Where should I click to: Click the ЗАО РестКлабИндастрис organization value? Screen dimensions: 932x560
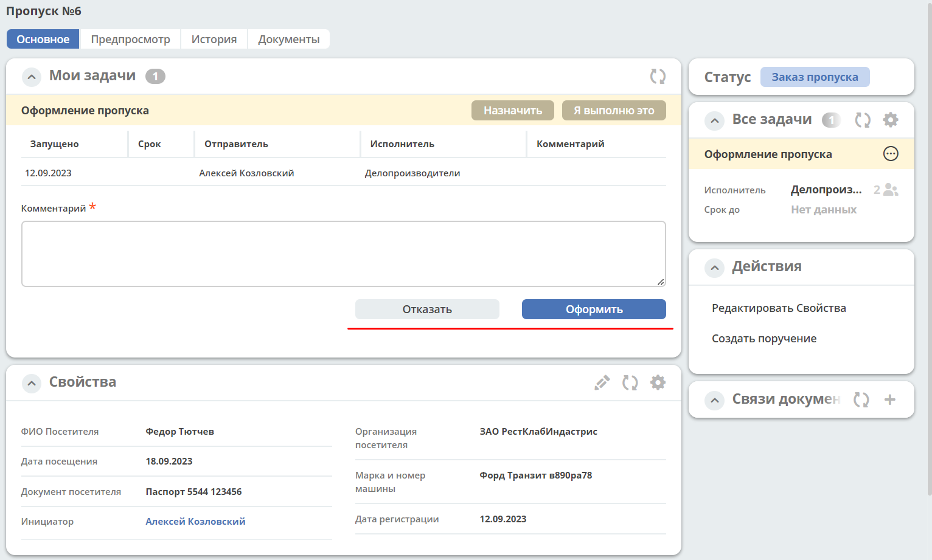pyautogui.click(x=538, y=432)
